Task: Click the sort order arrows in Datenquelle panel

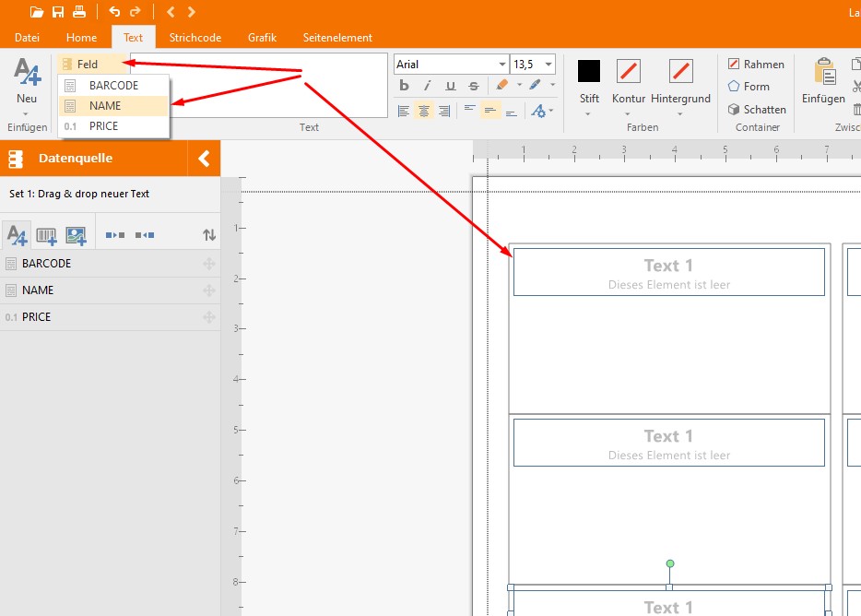Action: 209,235
